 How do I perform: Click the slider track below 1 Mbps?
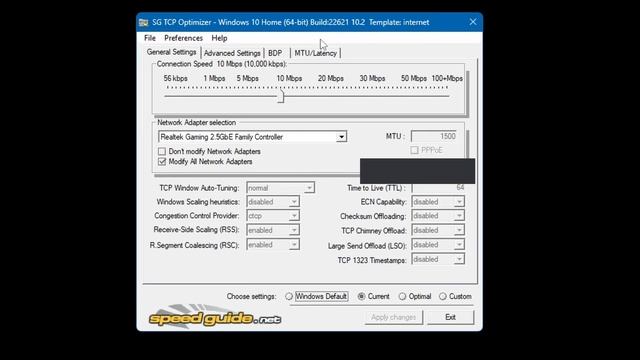coord(214,96)
